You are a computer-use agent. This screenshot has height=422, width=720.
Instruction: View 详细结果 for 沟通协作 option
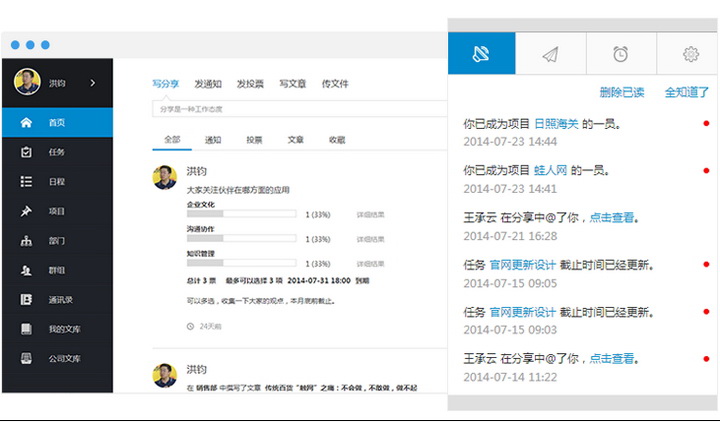(371, 239)
